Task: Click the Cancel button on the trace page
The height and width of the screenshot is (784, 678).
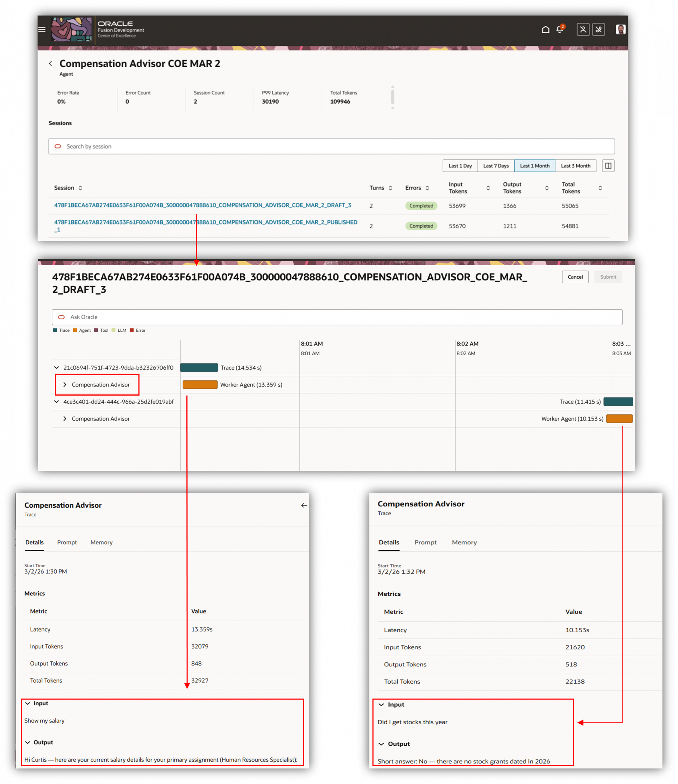Action: [575, 277]
